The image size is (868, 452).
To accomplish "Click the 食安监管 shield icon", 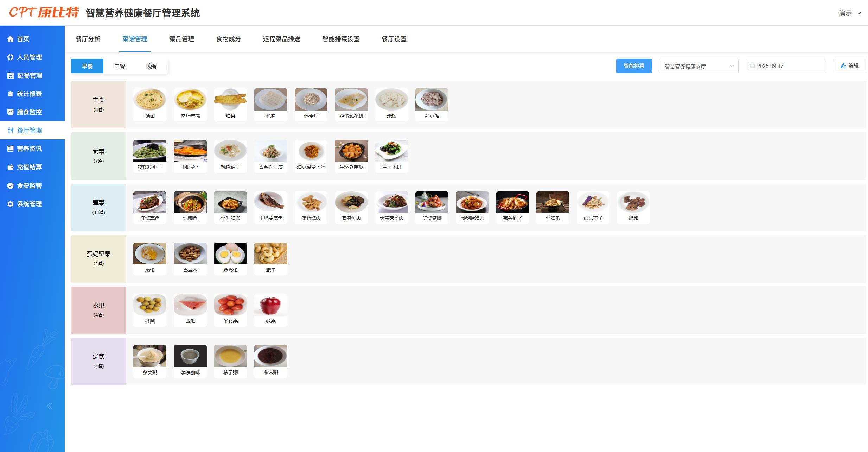I will (11, 186).
